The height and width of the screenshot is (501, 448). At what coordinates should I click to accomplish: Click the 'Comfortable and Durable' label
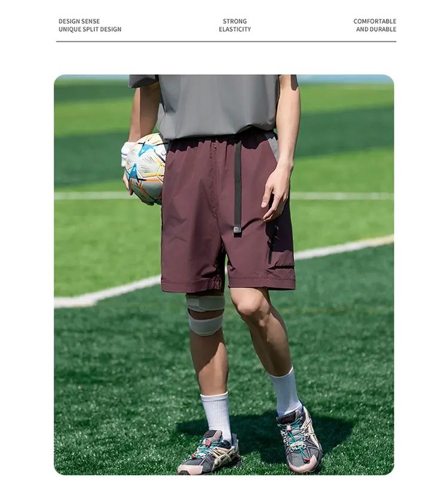point(375,25)
